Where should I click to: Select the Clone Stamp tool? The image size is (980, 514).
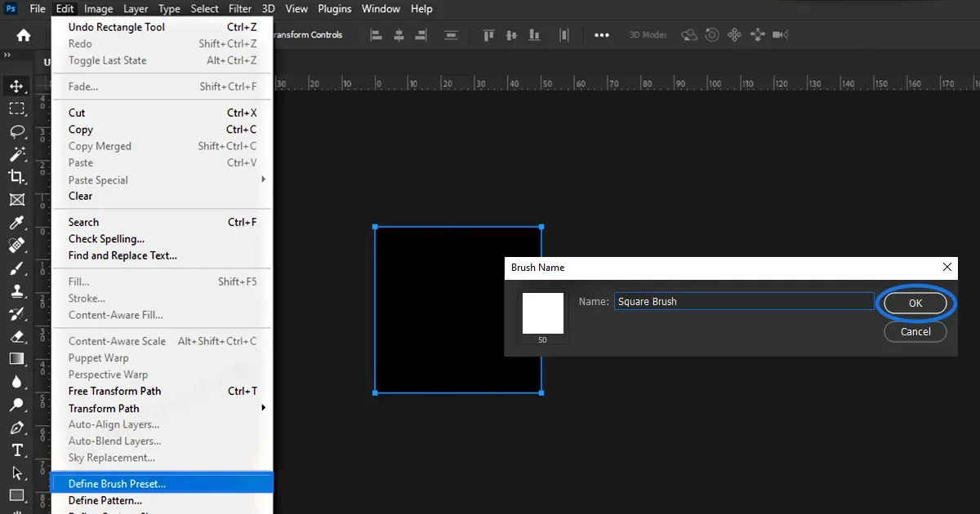pyautogui.click(x=17, y=290)
